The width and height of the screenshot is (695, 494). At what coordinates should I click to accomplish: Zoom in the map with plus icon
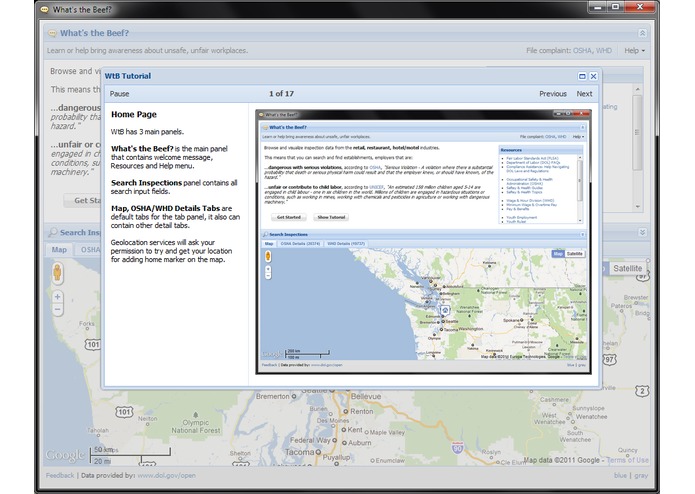[58, 297]
